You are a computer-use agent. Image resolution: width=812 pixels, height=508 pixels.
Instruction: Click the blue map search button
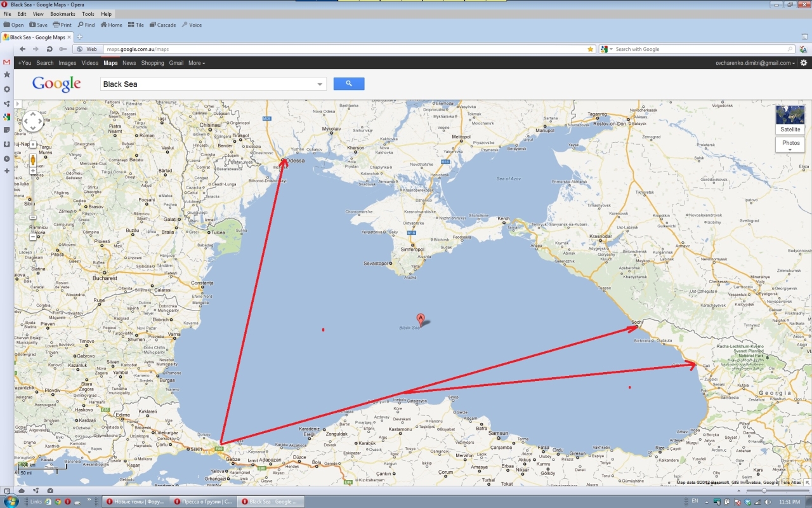click(x=348, y=84)
